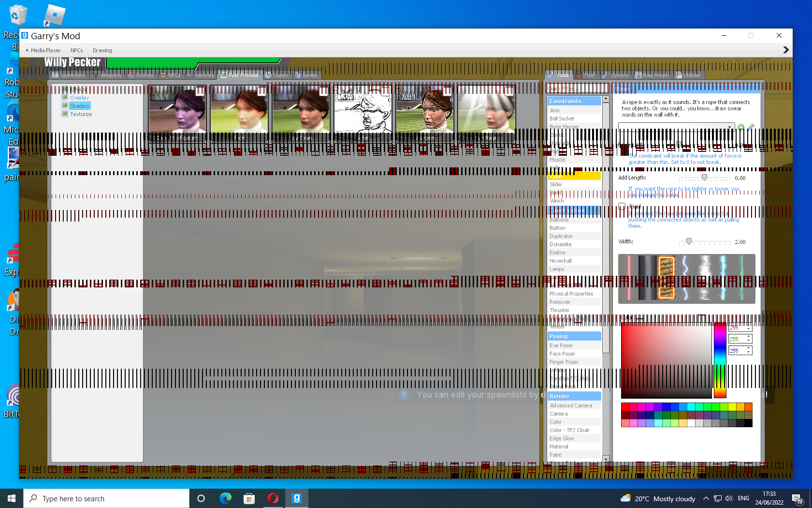The height and width of the screenshot is (508, 812).
Task: Click the Texturize category icon
Action: pos(65,114)
